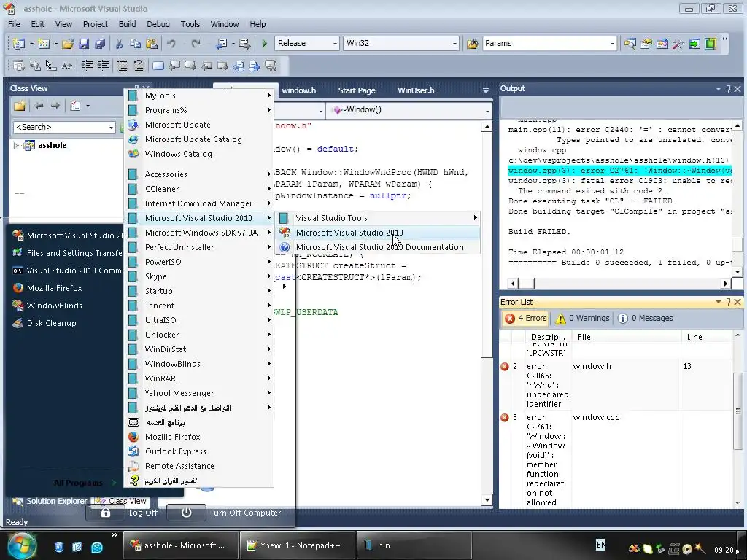
Task: Open the Debug menu
Action: point(158,24)
